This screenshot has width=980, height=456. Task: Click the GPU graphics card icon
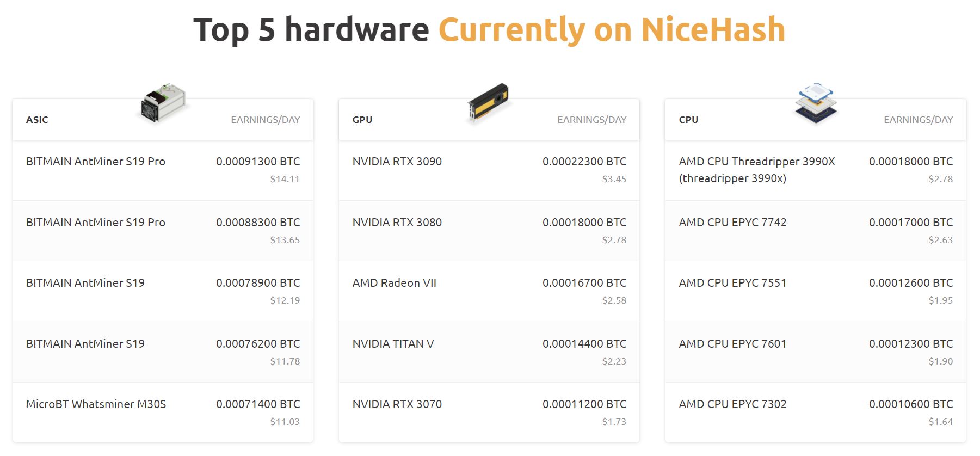pos(488,102)
